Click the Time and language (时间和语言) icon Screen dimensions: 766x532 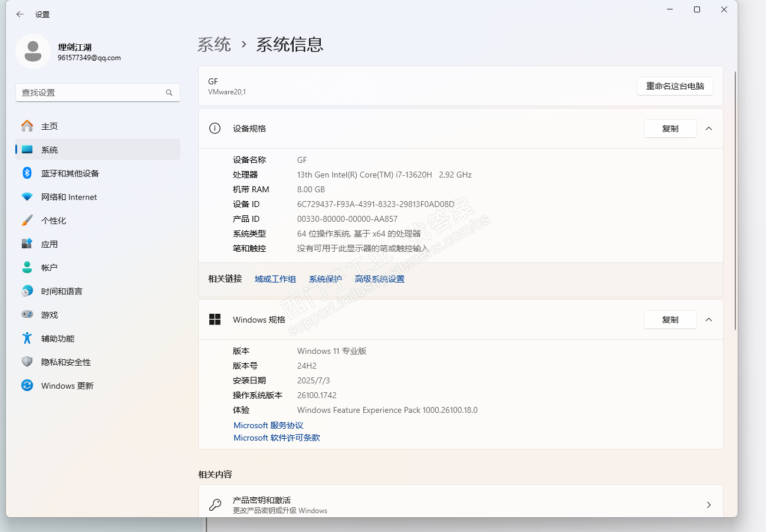tap(27, 291)
